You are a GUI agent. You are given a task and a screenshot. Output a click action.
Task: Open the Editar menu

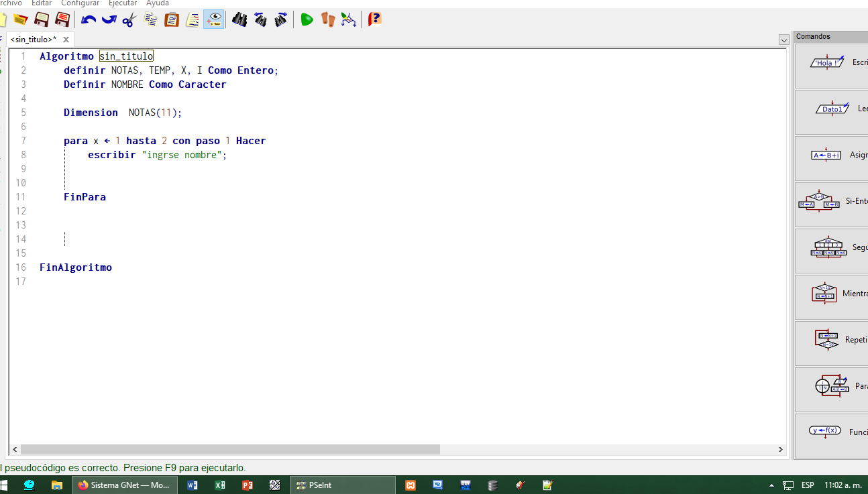pyautogui.click(x=42, y=3)
